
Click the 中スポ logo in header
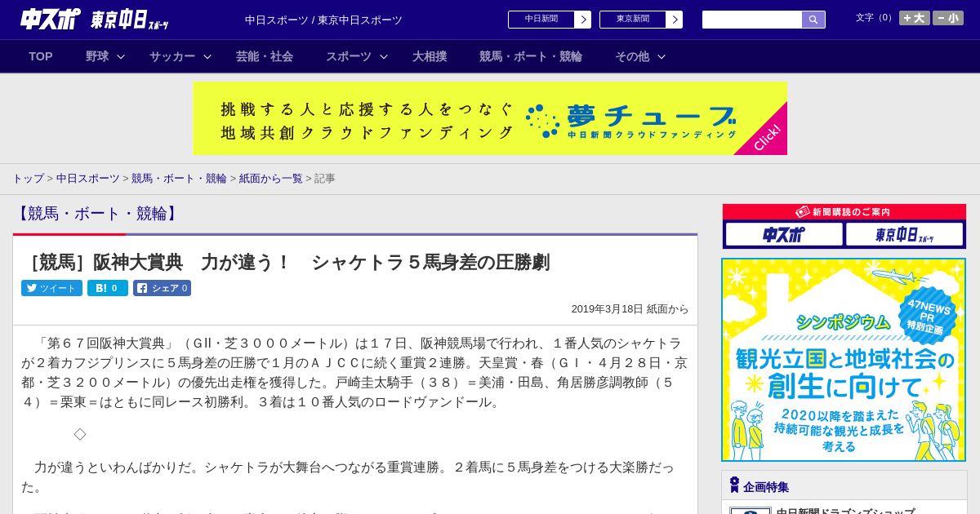coord(51,19)
